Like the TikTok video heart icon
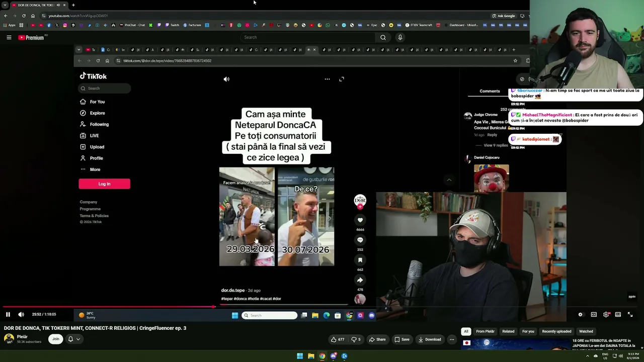The image size is (644, 362). [360, 220]
